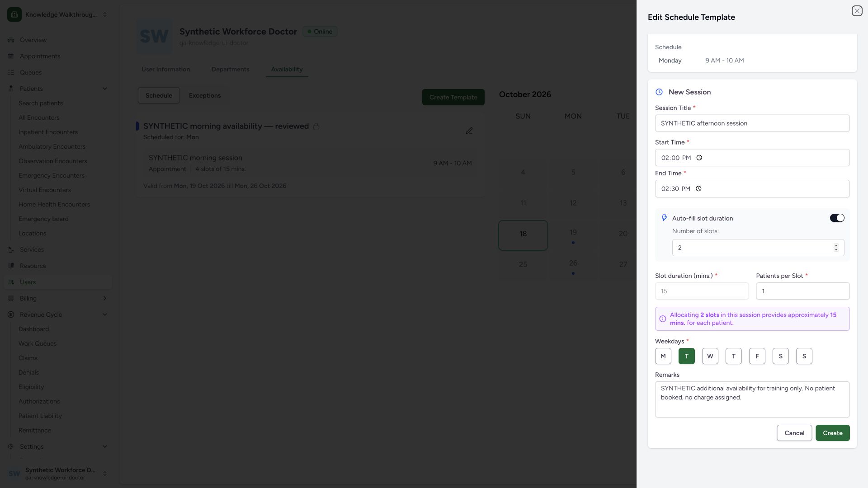868x488 pixels.
Task: Click the New Session clock icon
Action: coord(659,92)
